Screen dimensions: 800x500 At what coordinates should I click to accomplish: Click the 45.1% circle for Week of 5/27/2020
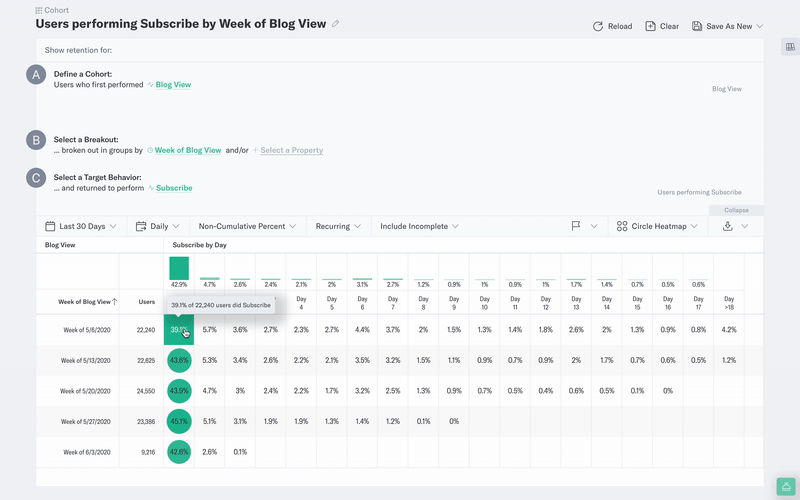179,421
